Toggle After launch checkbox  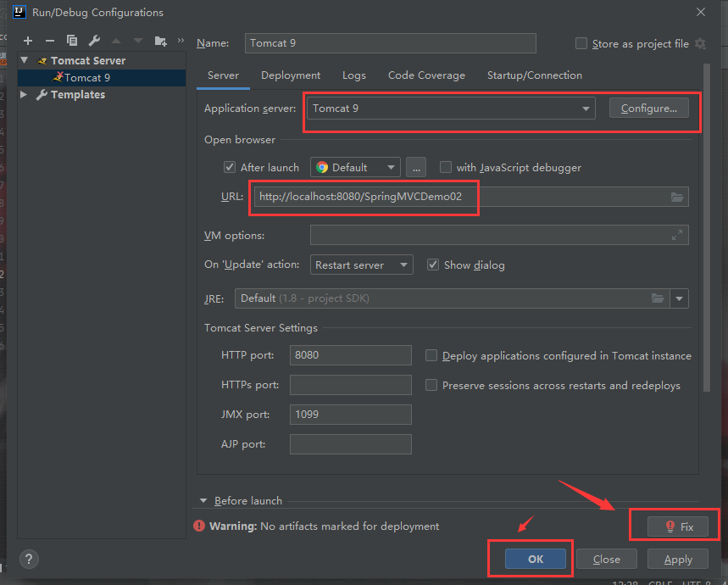click(x=230, y=167)
